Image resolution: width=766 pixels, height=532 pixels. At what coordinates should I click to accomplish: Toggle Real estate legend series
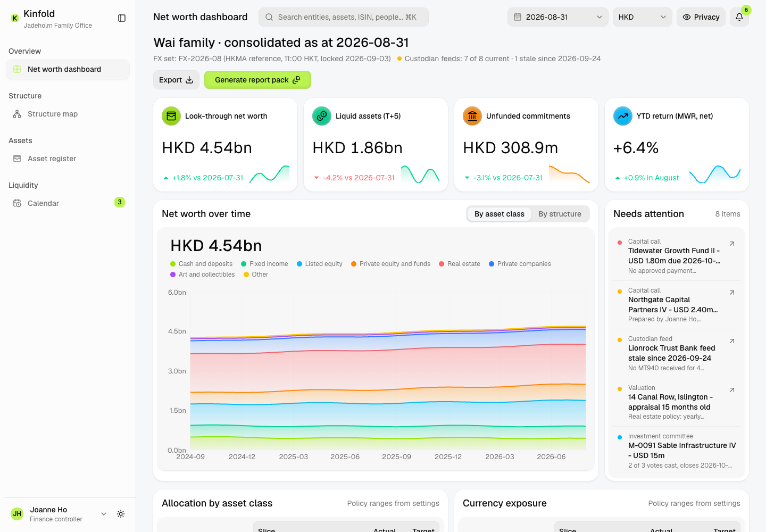[x=460, y=264]
